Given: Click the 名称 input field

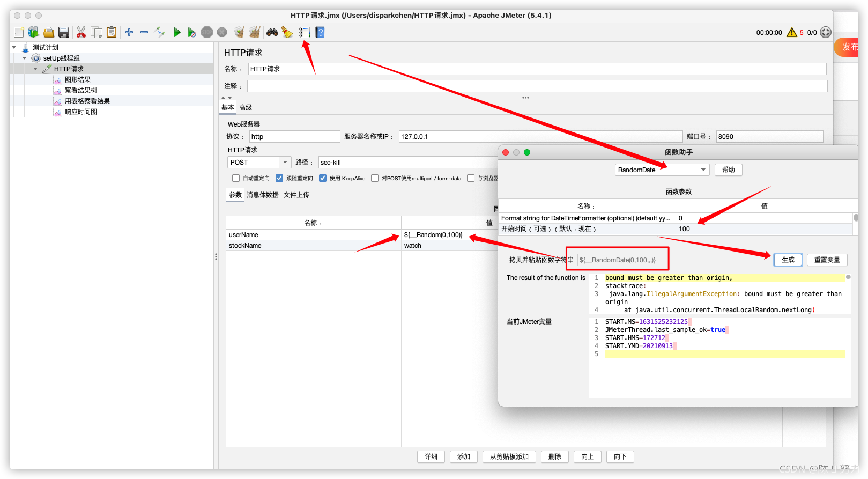Looking at the screenshot, I should pyautogui.click(x=537, y=69).
